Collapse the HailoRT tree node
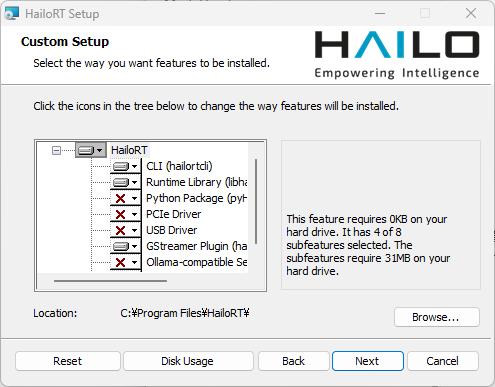Screen dimensions: 495x387 point(56,151)
